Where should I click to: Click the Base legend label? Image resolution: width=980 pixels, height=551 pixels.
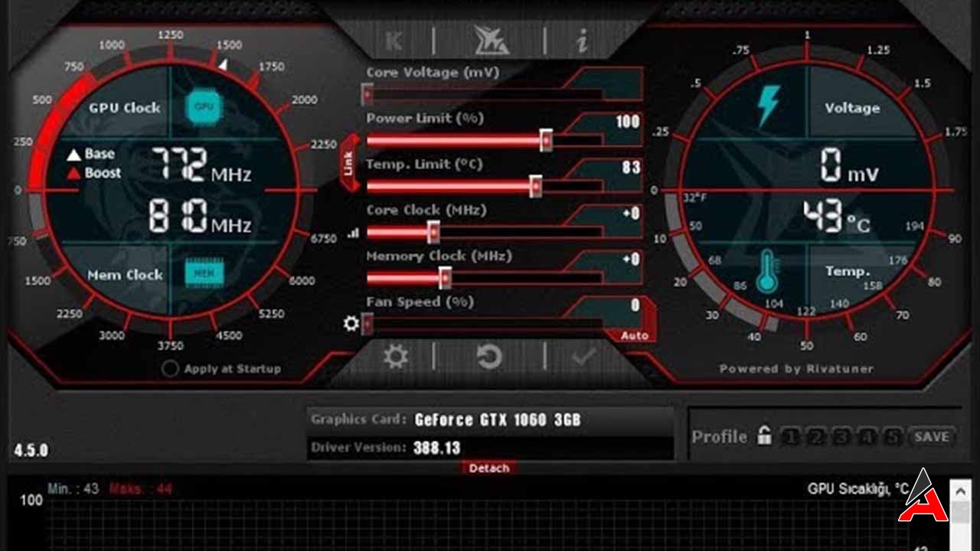100,154
